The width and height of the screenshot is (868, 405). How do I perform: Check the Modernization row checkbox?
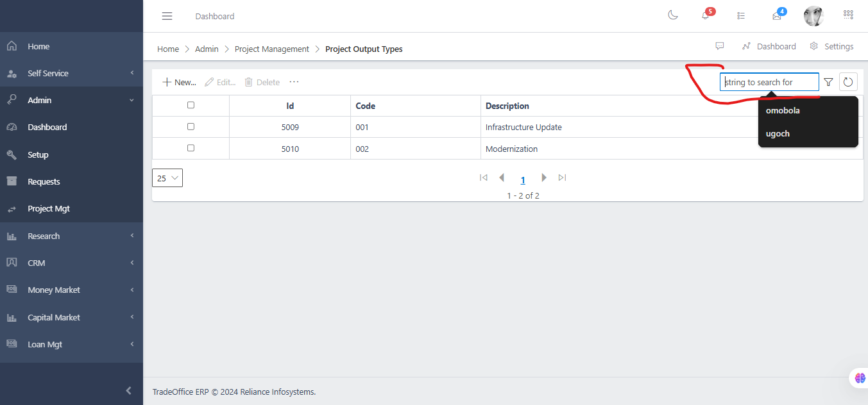[191, 148]
